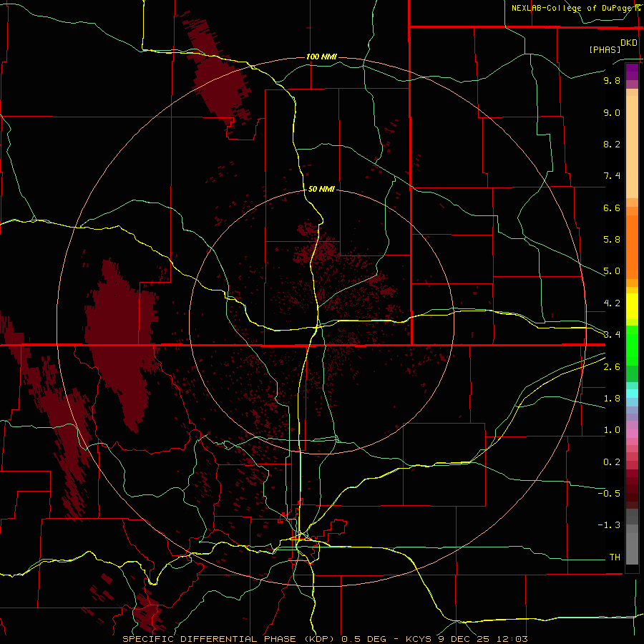Image resolution: width=644 pixels, height=644 pixels.
Task: Click the -0.5 legend value
Action: (609, 494)
